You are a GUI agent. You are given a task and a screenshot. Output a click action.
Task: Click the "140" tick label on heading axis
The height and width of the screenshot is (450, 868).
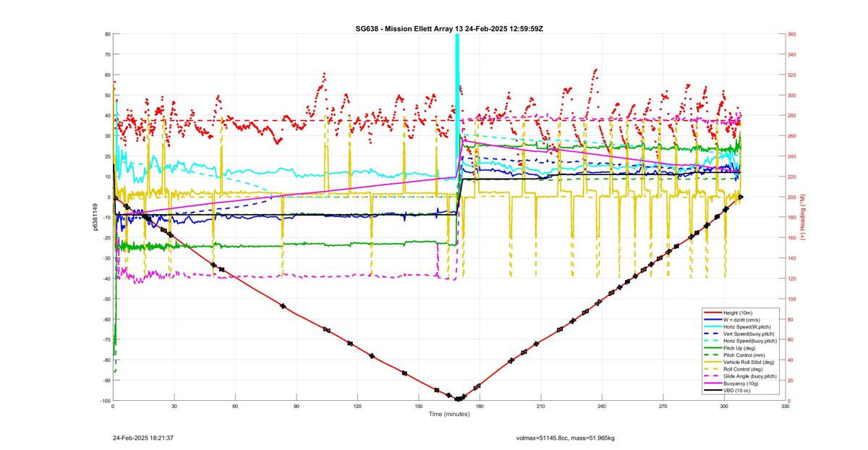(791, 258)
